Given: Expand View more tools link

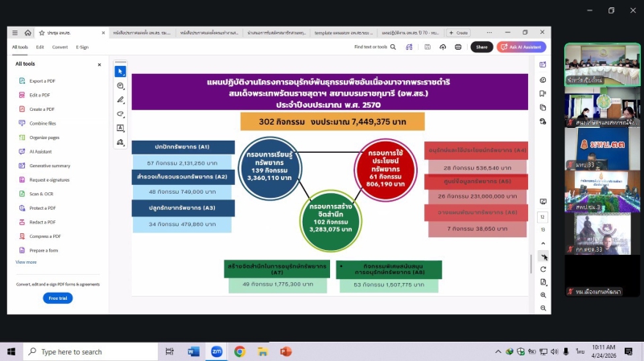Looking at the screenshot, I should 26,262.
